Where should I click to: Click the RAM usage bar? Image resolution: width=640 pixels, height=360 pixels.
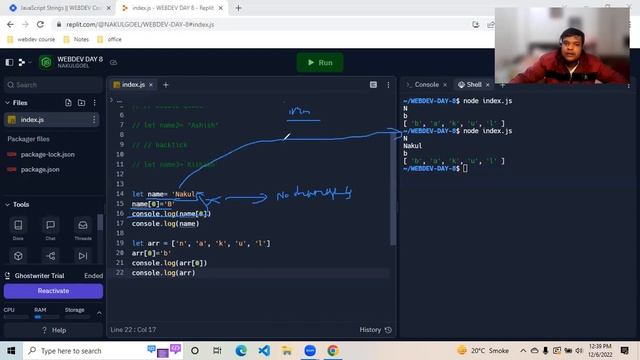click(47, 317)
